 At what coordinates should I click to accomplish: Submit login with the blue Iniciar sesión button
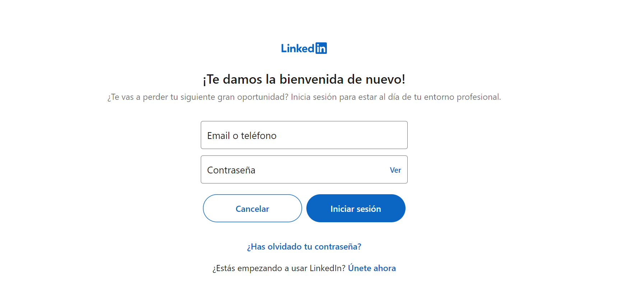coord(356,208)
